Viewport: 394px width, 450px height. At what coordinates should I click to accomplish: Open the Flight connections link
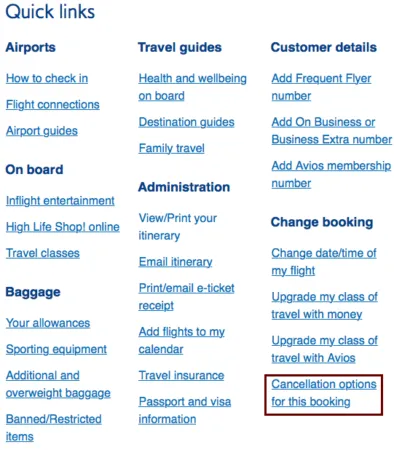pyautogui.click(x=53, y=105)
